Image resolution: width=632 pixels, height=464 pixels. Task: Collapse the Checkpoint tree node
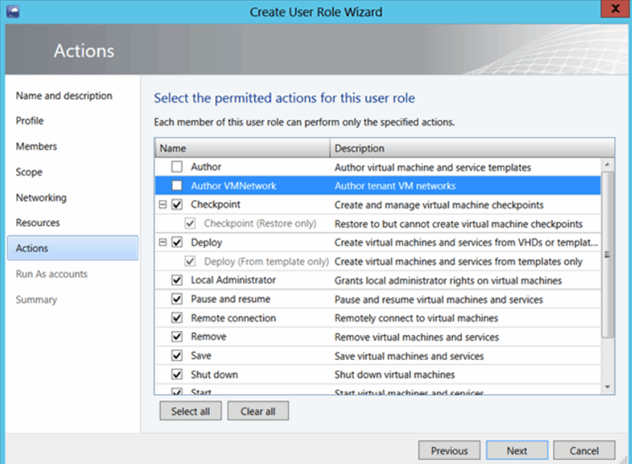[163, 204]
